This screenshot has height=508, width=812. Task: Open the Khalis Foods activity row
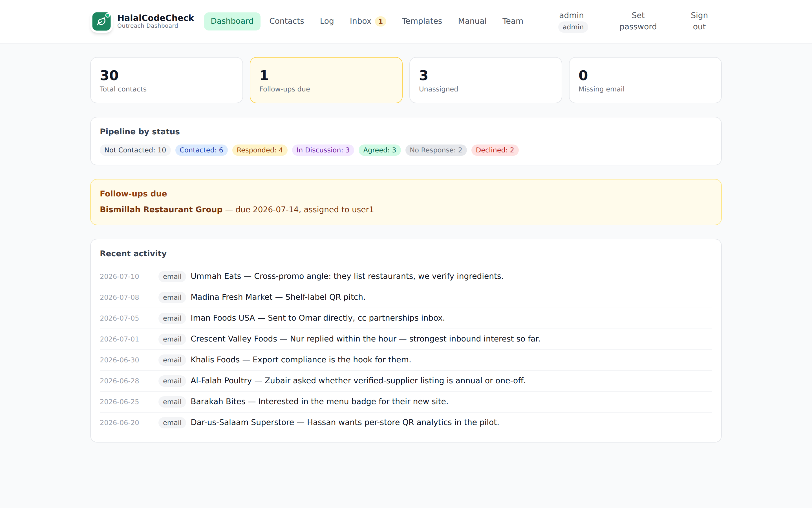(406, 360)
